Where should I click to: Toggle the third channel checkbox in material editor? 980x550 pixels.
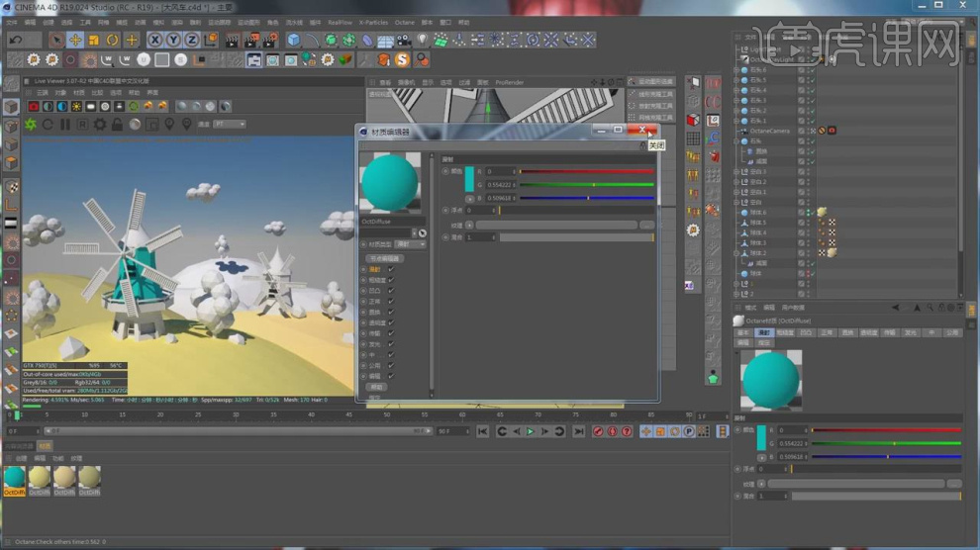coord(391,291)
